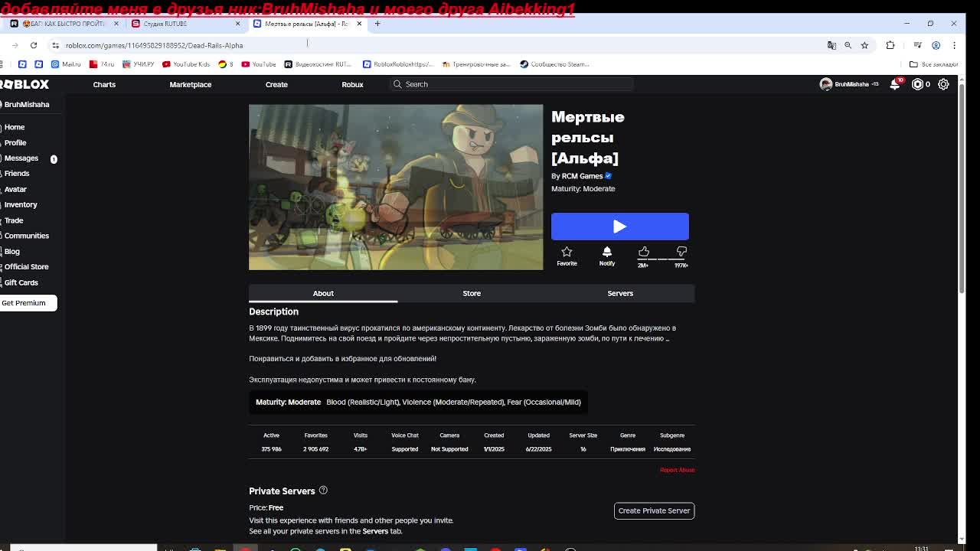The height and width of the screenshot is (551, 980).
Task: Click the zoom magnifier icon in the address bar
Action: point(848,45)
